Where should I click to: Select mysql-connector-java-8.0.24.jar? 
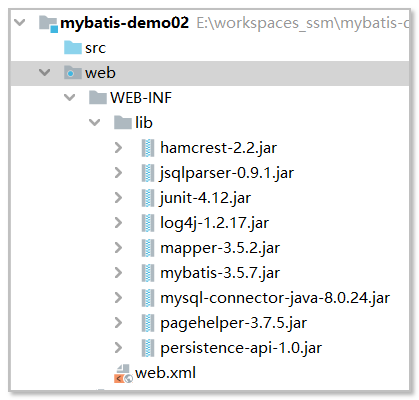[x=275, y=298]
